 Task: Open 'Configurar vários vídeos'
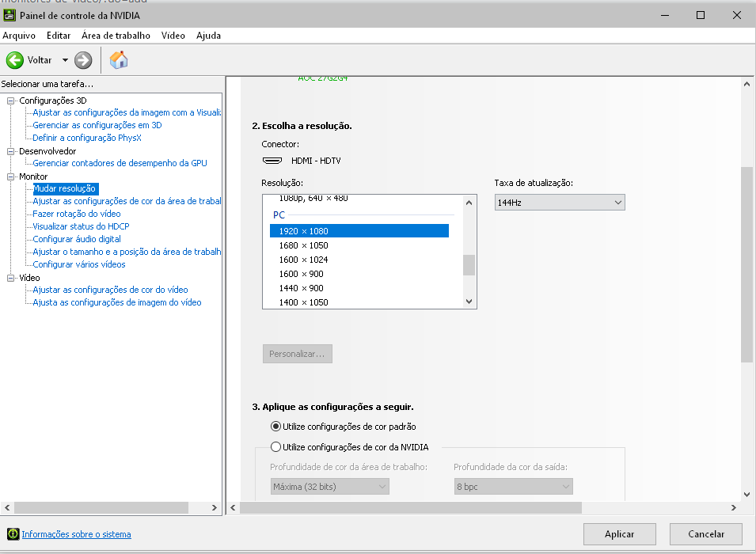click(79, 264)
